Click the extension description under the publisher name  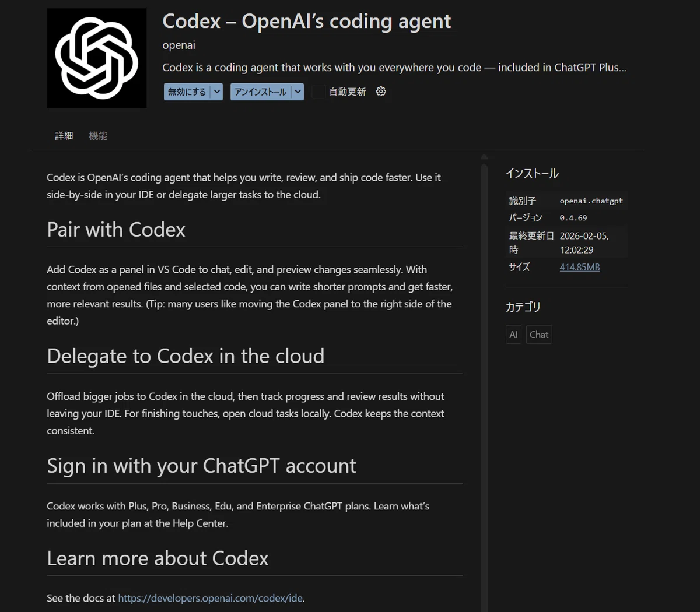click(394, 68)
